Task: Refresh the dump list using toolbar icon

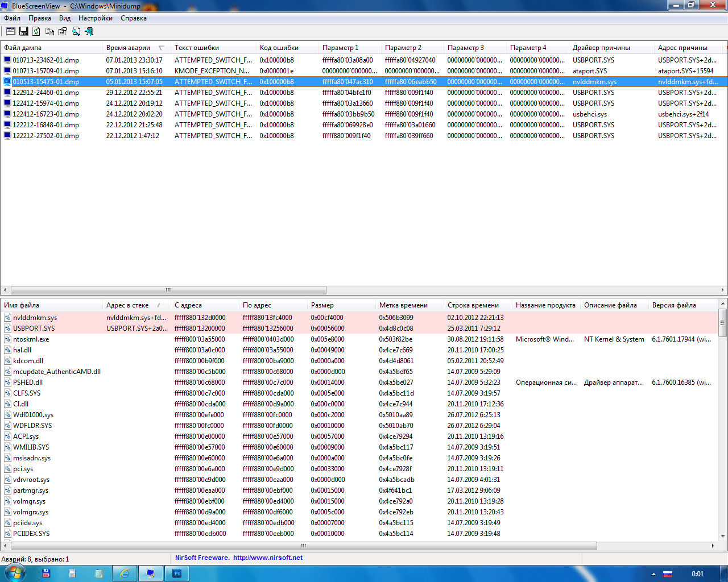Action: (36, 31)
